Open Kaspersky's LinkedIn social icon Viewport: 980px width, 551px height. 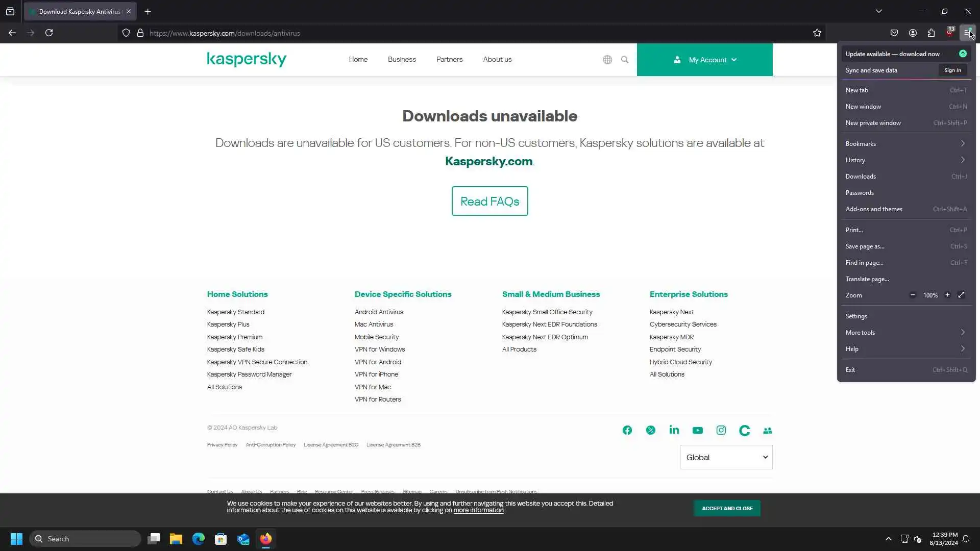(x=674, y=430)
